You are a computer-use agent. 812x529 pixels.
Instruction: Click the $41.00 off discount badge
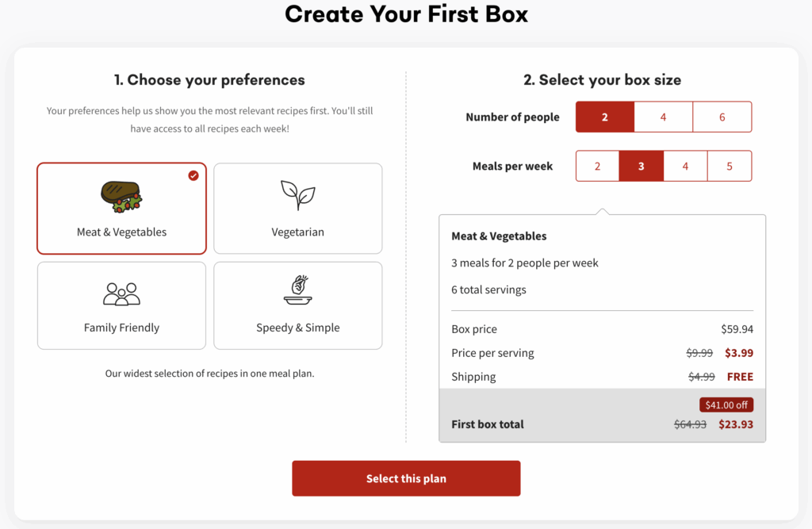pos(726,404)
